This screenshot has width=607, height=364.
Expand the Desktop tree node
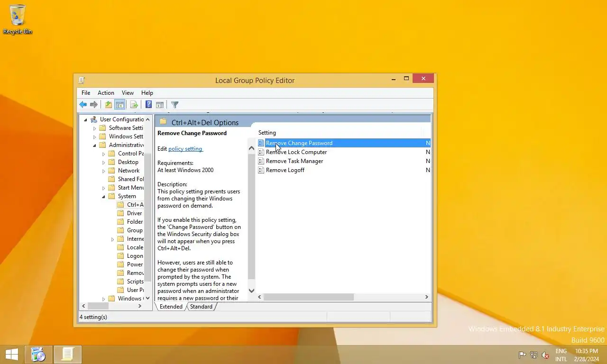tap(103, 162)
